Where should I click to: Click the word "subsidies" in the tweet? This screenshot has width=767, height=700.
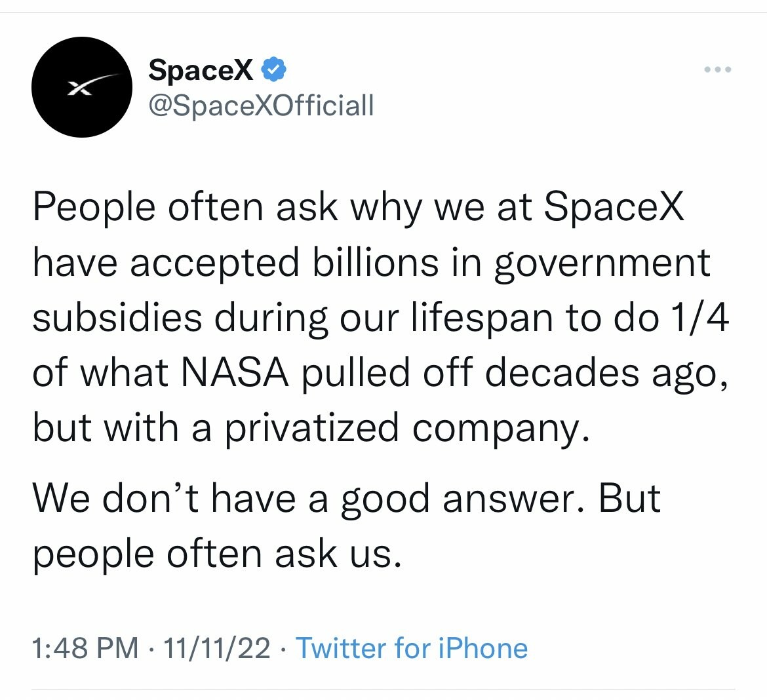click(117, 318)
